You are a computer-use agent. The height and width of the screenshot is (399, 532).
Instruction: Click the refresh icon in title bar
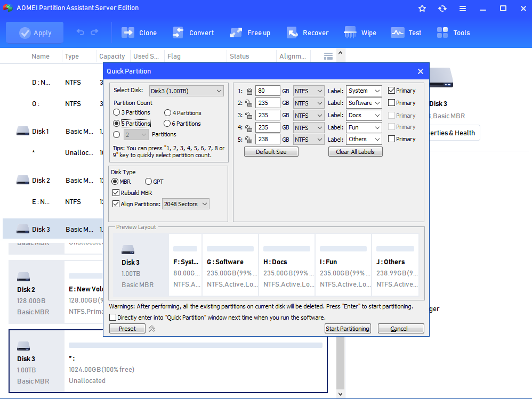(x=442, y=8)
